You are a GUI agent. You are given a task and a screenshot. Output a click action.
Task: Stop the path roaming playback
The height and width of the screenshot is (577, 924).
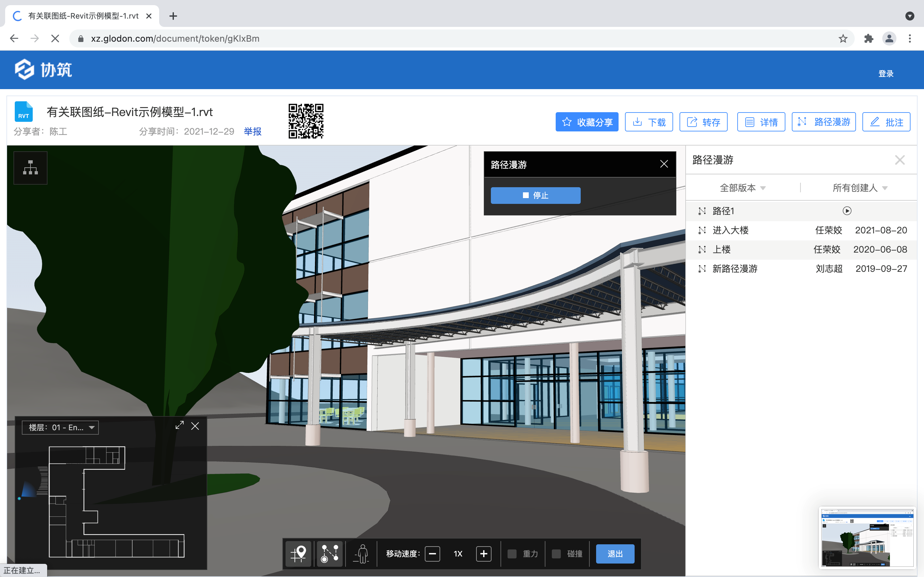click(535, 196)
